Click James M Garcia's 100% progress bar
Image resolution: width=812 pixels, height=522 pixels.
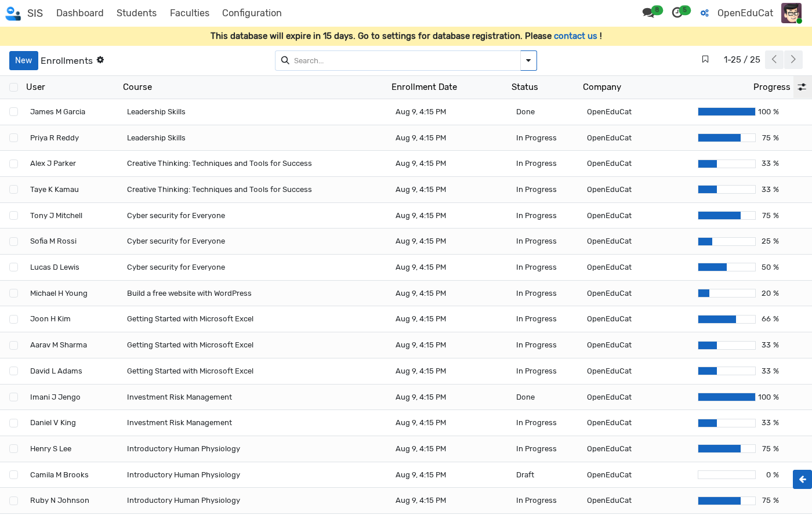pyautogui.click(x=727, y=112)
